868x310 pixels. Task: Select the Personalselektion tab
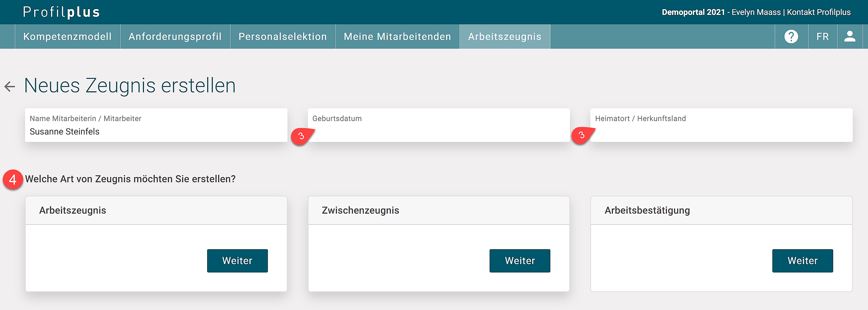click(283, 36)
